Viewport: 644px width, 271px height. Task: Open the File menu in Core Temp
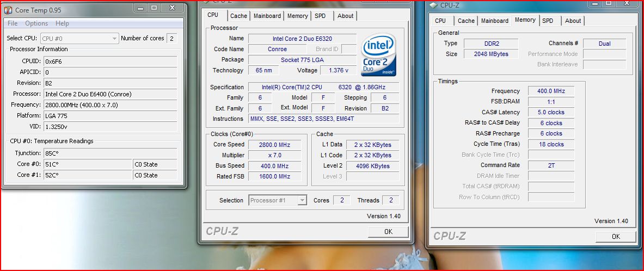coord(13,23)
